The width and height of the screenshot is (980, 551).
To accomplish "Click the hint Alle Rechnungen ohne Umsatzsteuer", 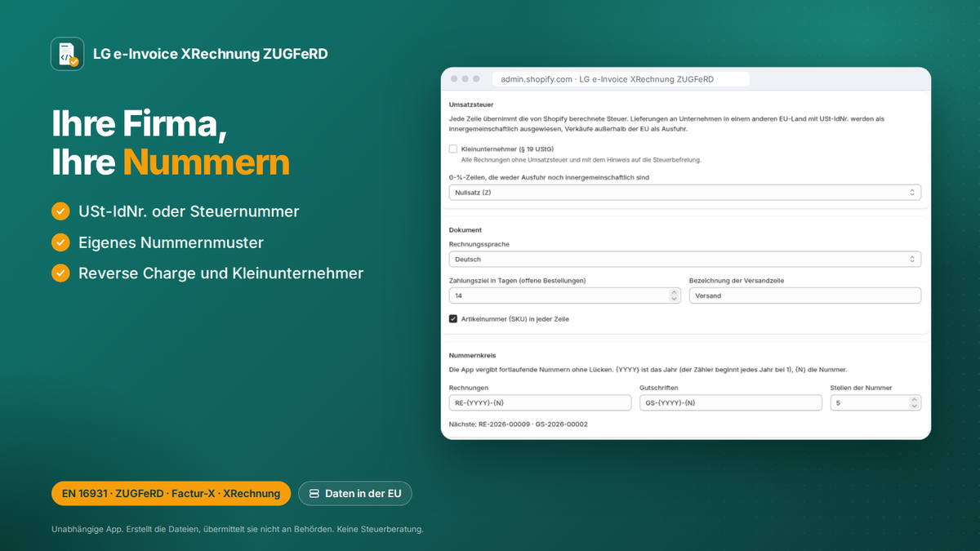I will 581,160.
